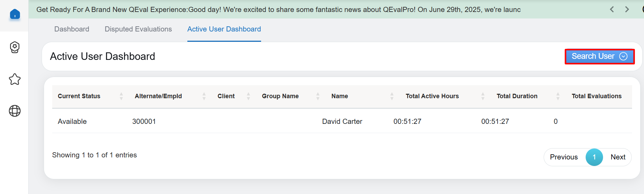644x194 pixels.
Task: Go to the Next page
Action: [x=618, y=157]
